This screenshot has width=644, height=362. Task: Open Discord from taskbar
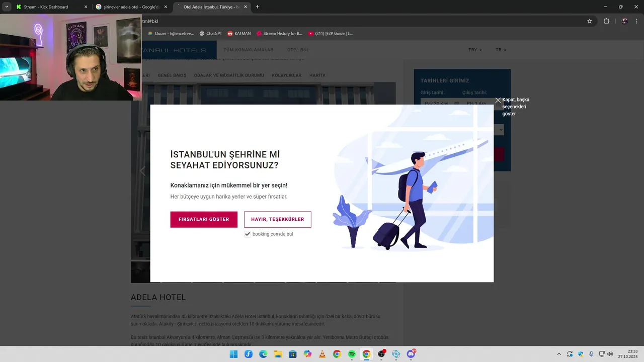411,354
